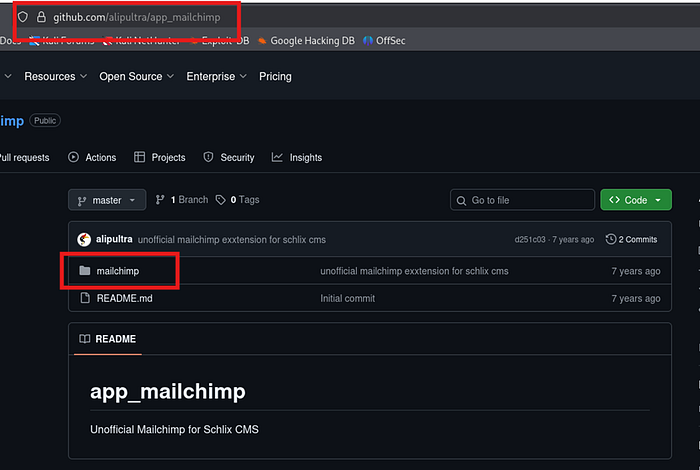Click the Insights graph icon

[x=277, y=157]
